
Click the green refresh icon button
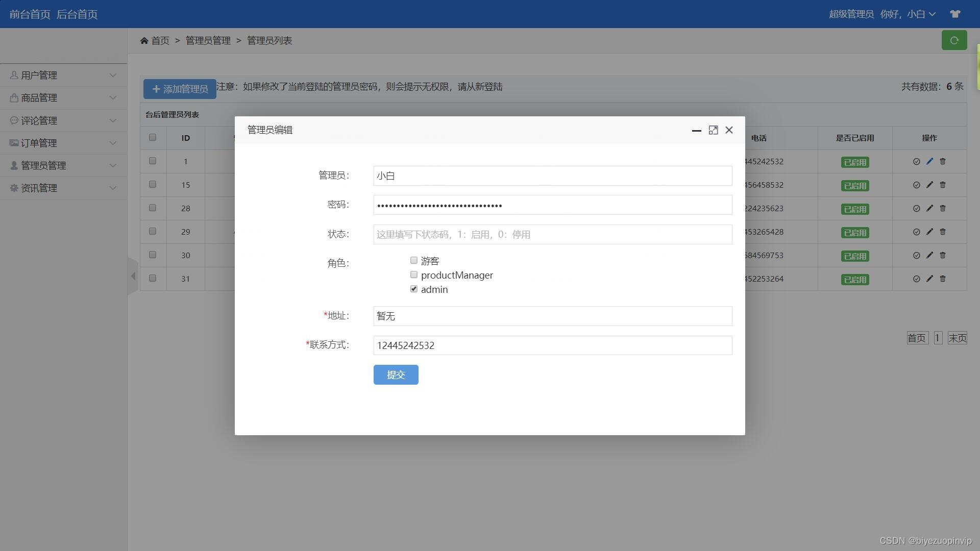[954, 40]
